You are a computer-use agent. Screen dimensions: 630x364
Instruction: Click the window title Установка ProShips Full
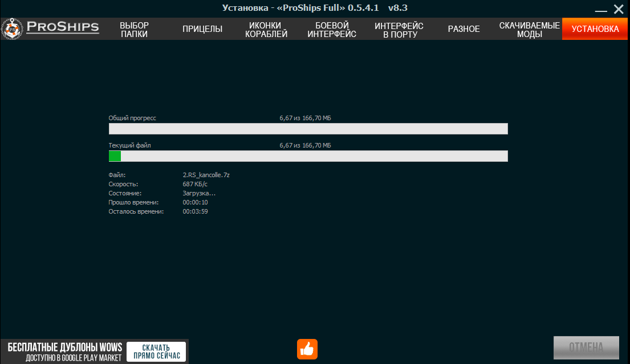[x=315, y=8]
